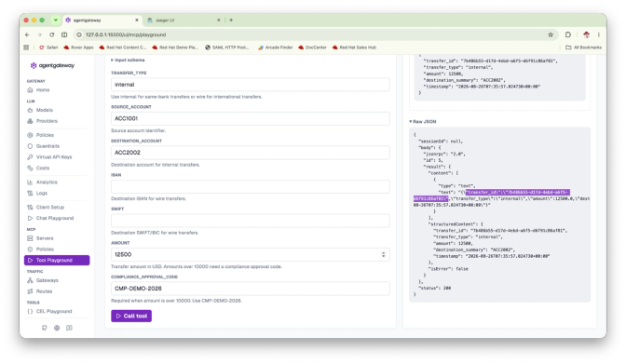The width and height of the screenshot is (626, 364).
Task: Switch to the agentgateway tab
Action: (102, 20)
